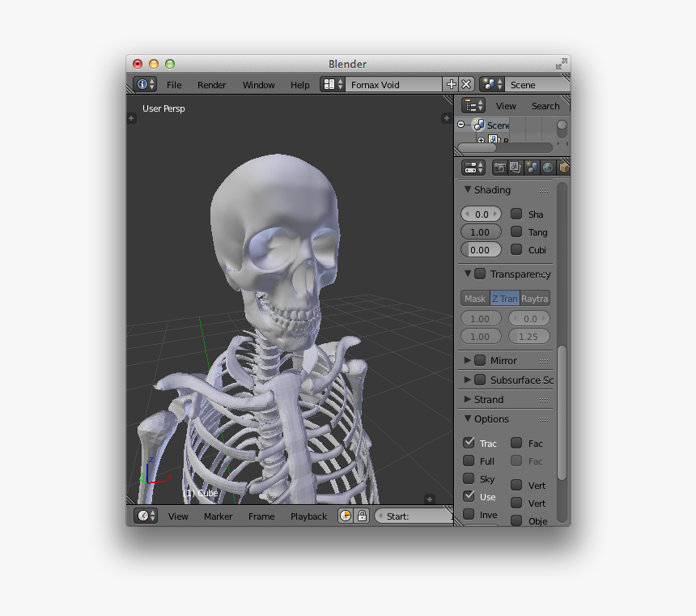696x616 pixels.
Task: Add new screen layout with plus button
Action: click(451, 84)
